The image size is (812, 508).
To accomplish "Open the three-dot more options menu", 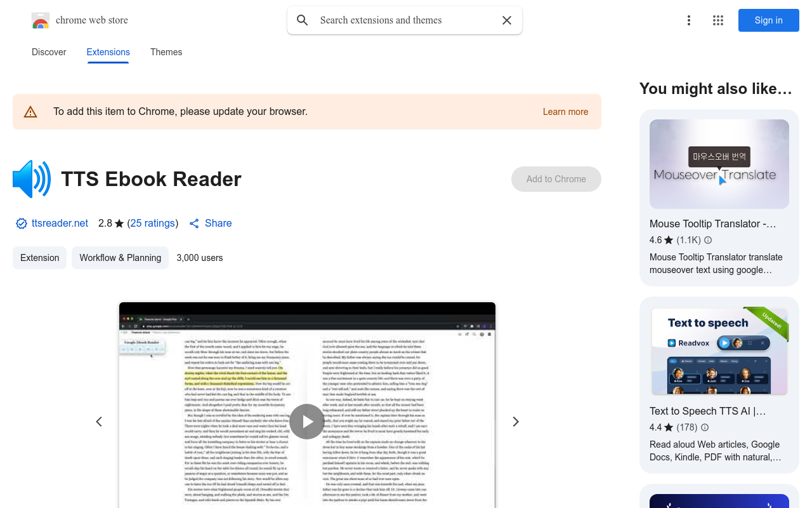I will (689, 20).
